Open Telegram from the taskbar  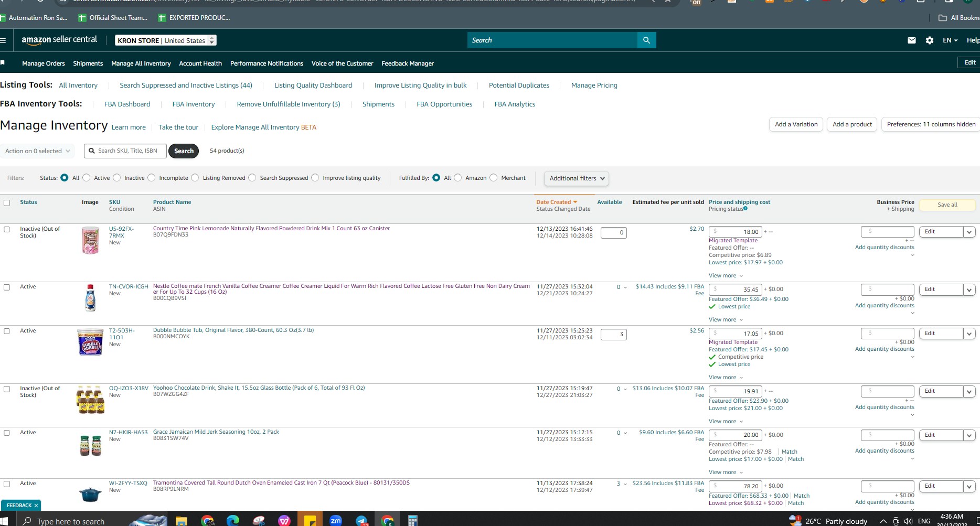coord(361,520)
